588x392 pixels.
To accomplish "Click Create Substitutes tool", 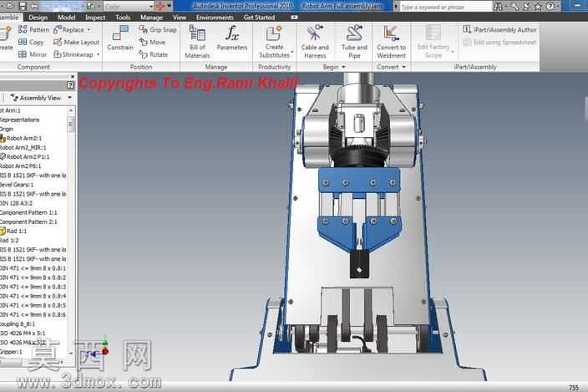I will [274, 42].
